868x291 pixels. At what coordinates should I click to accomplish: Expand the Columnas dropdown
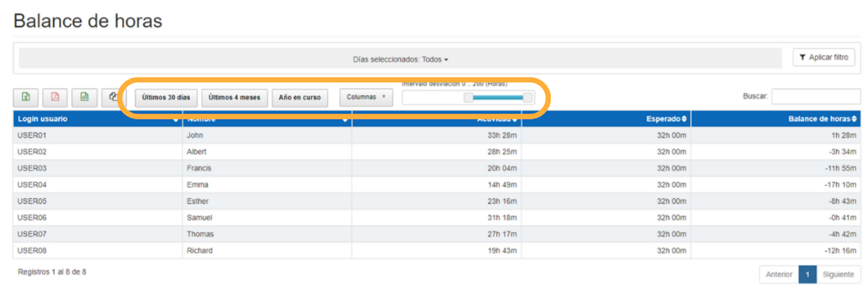[366, 97]
